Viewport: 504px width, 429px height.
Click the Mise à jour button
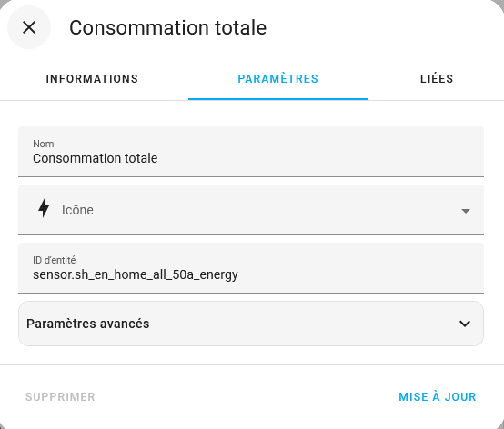pyautogui.click(x=438, y=397)
